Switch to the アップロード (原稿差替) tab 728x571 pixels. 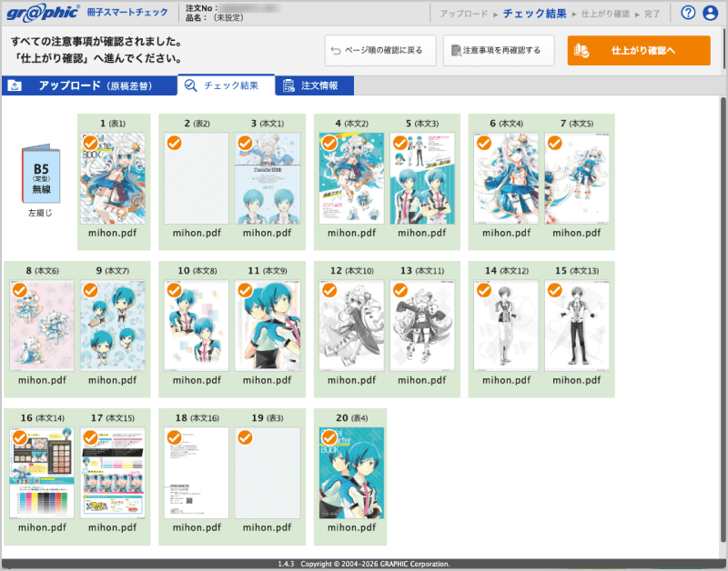tap(89, 85)
